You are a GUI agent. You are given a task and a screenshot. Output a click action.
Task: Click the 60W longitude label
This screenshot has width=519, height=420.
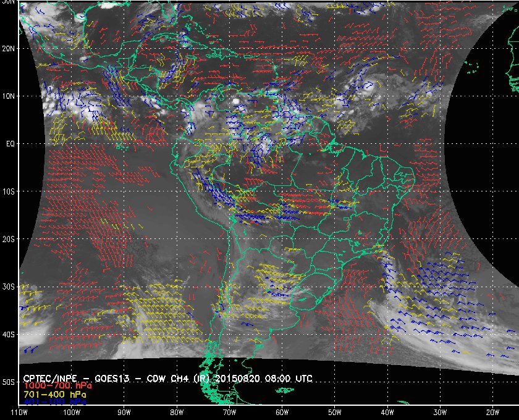(282, 413)
